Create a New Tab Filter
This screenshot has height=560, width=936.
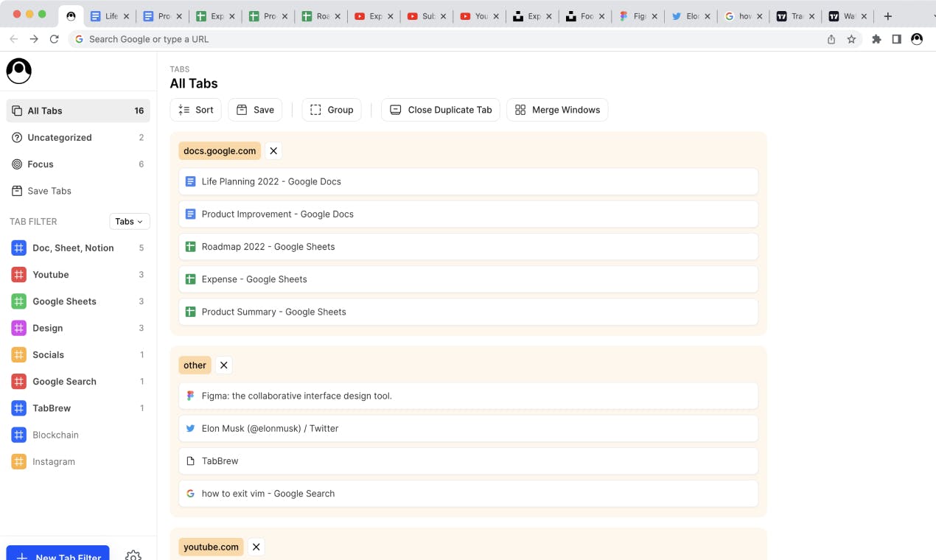pos(57,554)
